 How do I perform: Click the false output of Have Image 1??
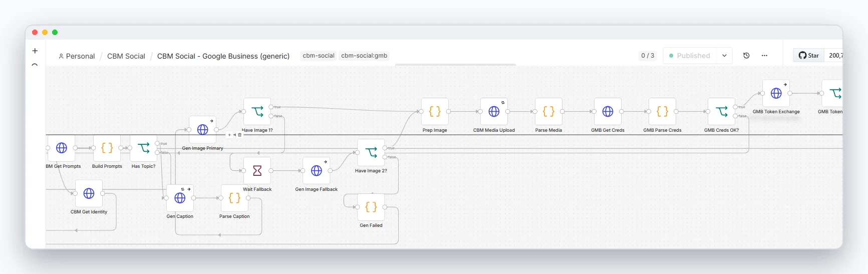pos(271,116)
